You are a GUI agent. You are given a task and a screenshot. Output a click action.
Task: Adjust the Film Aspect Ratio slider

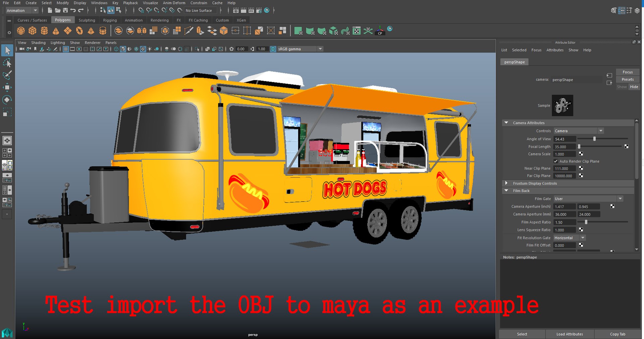click(x=586, y=222)
